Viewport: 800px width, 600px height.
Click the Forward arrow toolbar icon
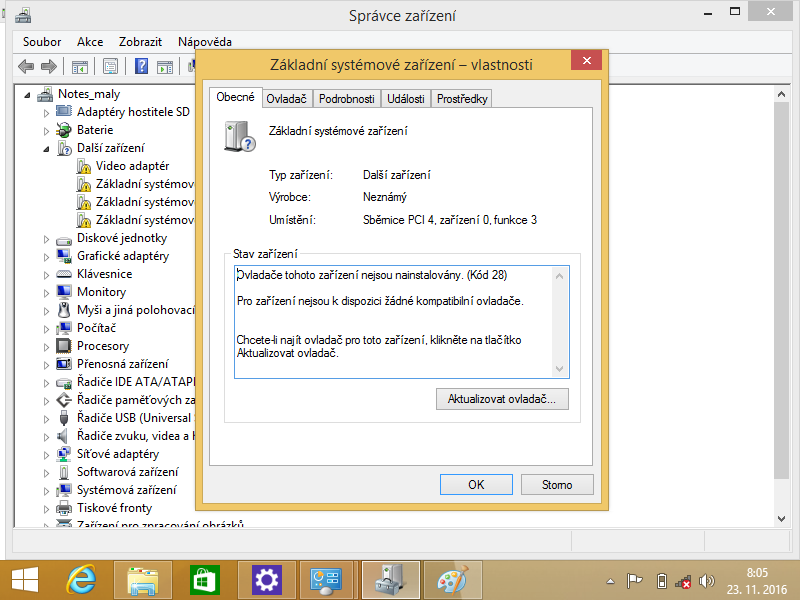[x=48, y=67]
